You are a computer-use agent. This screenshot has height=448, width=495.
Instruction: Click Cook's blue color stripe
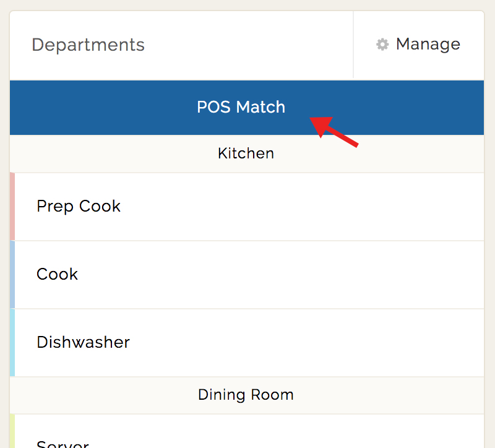click(12, 275)
